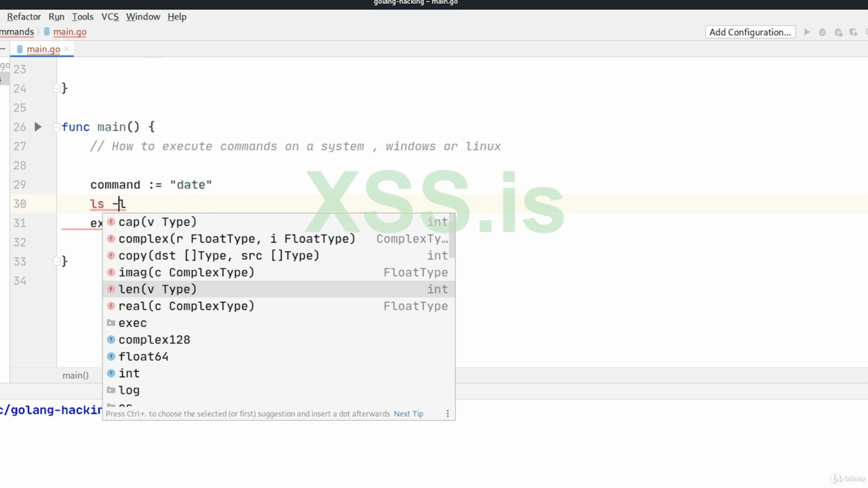
Task: Click the package folder icon beside exec
Action: pos(111,323)
